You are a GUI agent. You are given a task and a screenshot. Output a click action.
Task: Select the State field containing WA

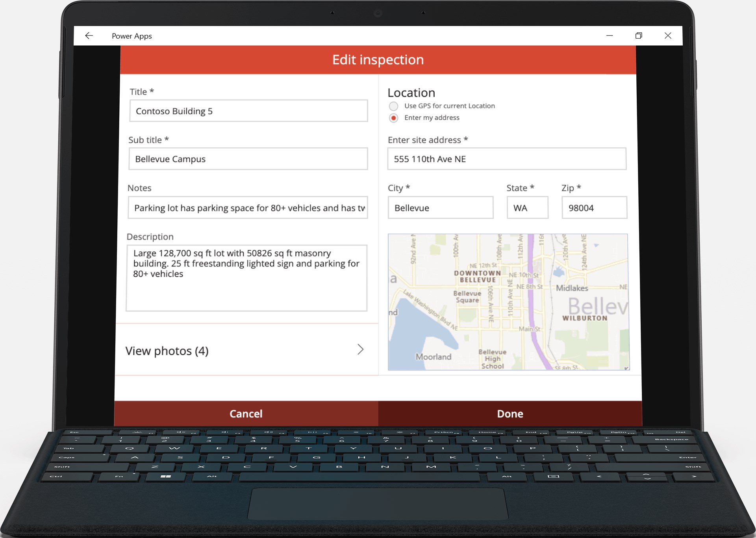click(x=527, y=208)
